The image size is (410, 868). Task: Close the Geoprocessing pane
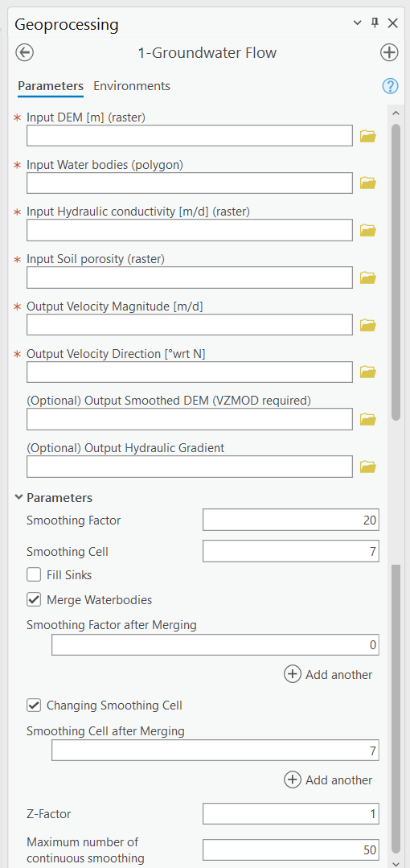coord(393,23)
